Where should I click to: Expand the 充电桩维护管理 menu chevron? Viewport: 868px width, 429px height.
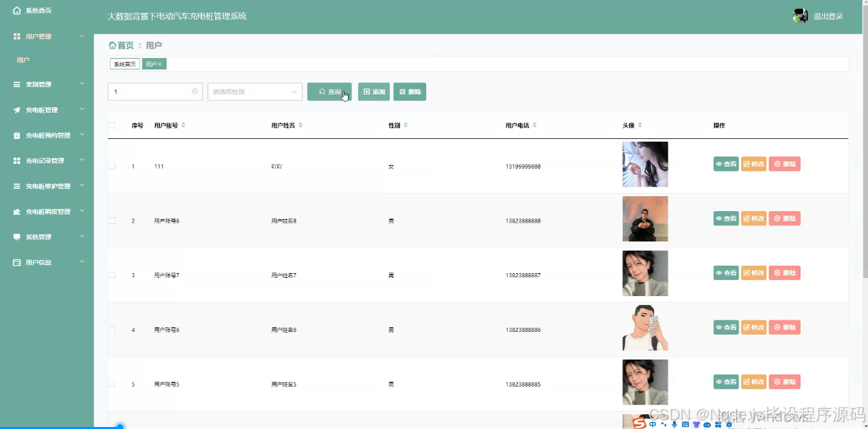click(x=82, y=185)
